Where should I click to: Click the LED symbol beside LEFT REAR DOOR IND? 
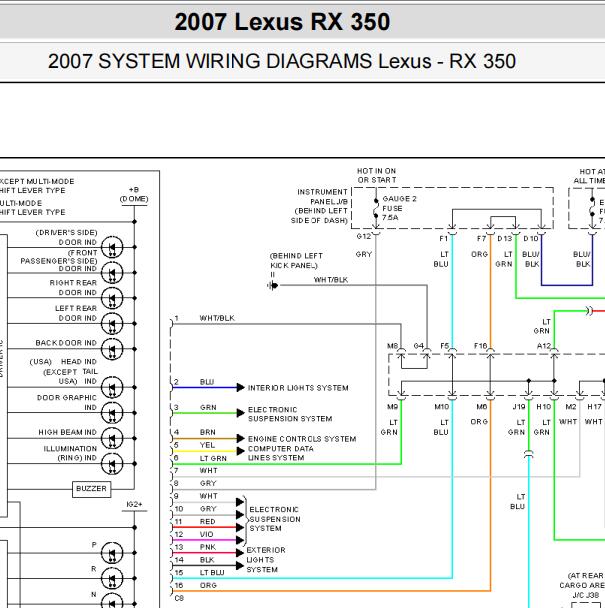(112, 323)
